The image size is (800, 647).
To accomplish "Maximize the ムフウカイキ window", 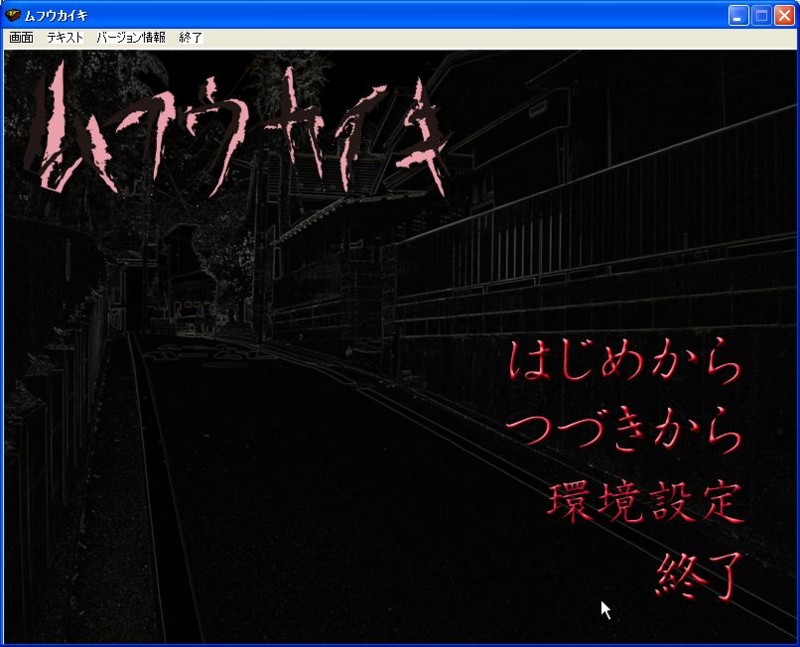I will coord(761,16).
